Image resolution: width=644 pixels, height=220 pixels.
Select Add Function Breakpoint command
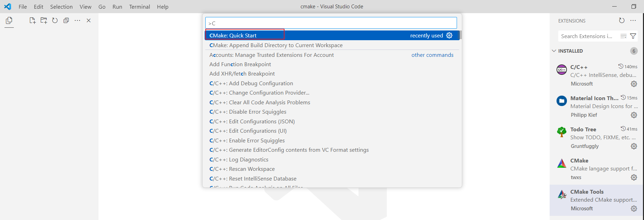click(332, 64)
